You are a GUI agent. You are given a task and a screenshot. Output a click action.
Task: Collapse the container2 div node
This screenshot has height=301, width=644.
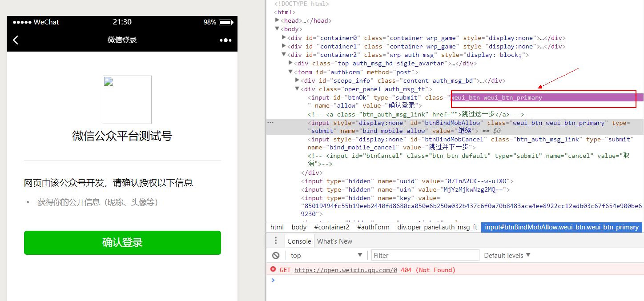(284, 55)
